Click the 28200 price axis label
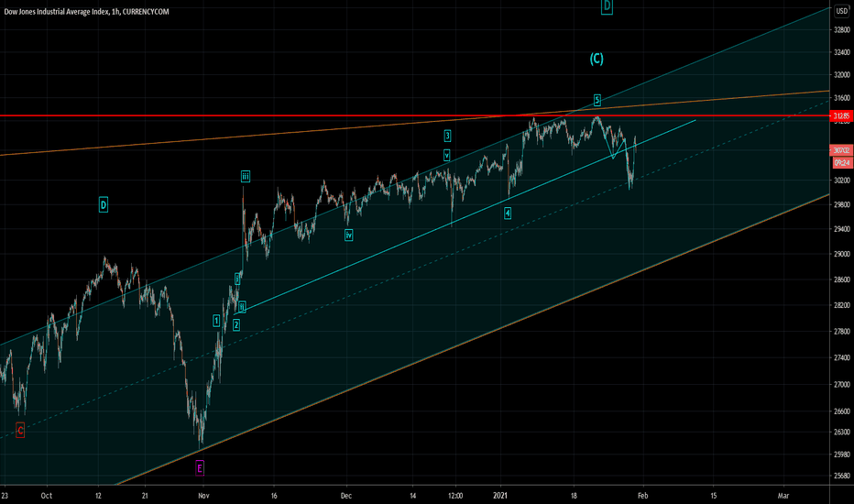This screenshot has height=504, width=854. (841, 305)
